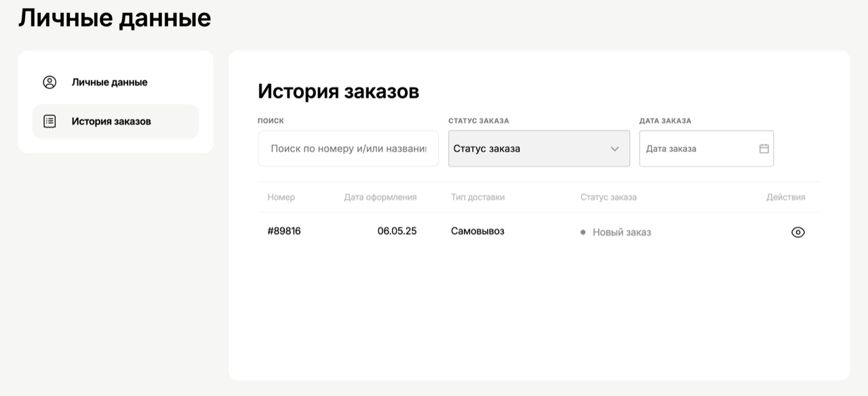Click the Тип доставки column header
This screenshot has height=396, width=868.
[x=478, y=197]
